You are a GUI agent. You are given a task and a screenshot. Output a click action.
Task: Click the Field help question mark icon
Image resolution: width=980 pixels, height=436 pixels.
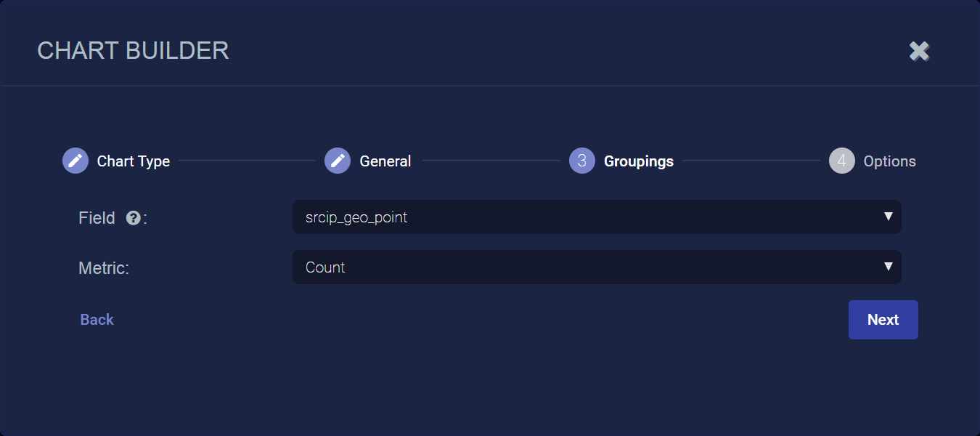[133, 218]
